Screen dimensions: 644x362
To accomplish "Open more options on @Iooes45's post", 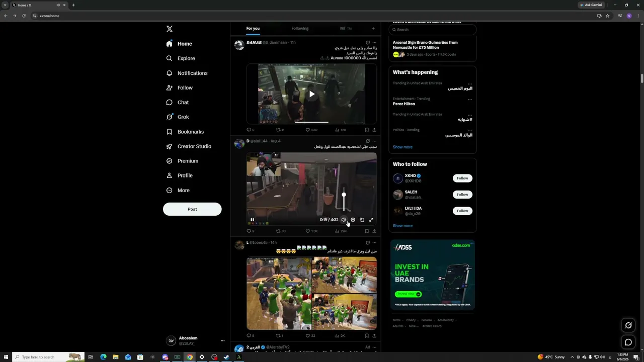I will coord(374,243).
